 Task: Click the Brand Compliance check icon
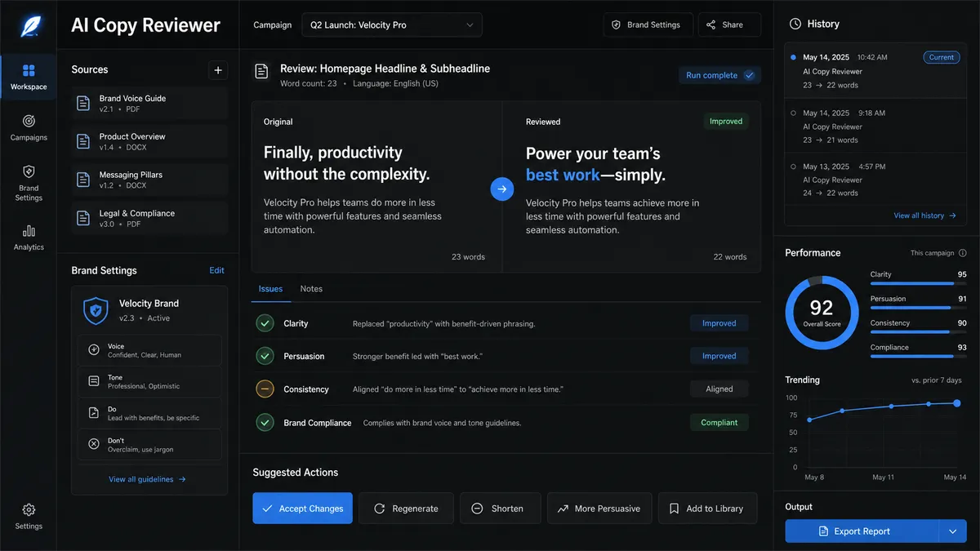pyautogui.click(x=265, y=423)
